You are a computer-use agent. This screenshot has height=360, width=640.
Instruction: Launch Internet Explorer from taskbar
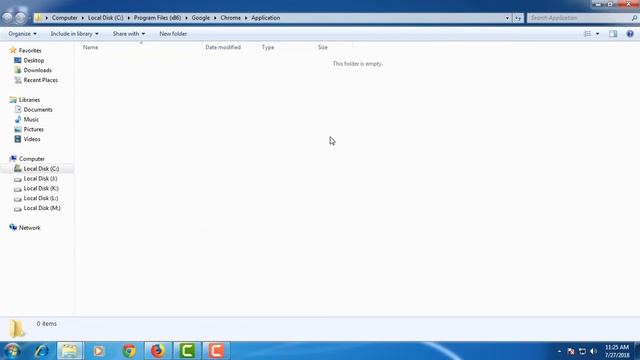tap(41, 351)
